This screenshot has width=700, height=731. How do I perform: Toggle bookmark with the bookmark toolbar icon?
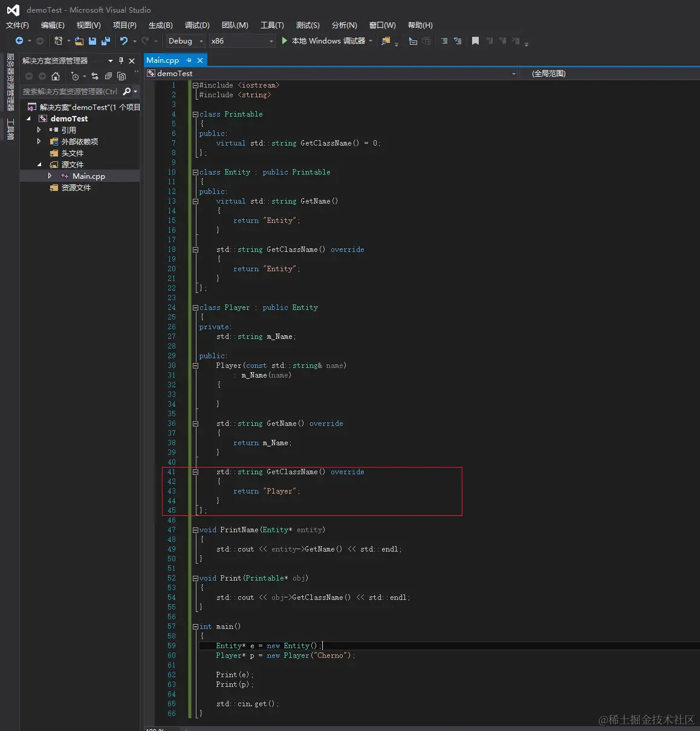click(475, 41)
